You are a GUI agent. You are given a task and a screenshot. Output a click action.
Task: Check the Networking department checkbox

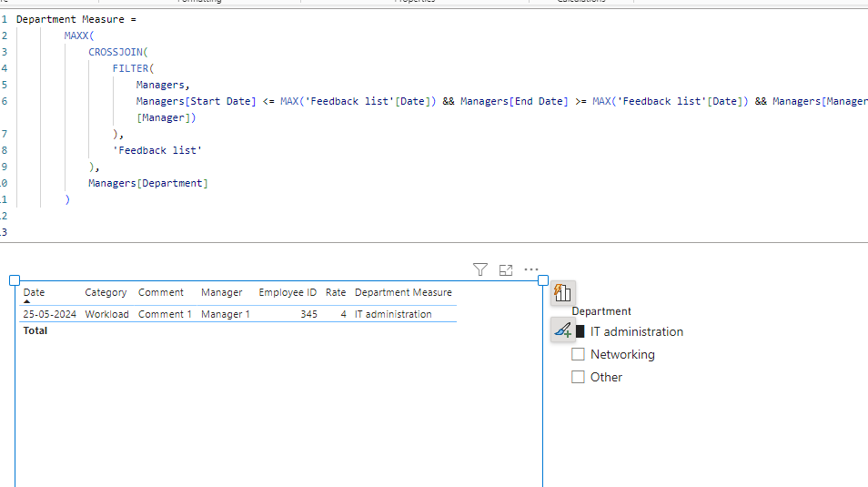(578, 354)
